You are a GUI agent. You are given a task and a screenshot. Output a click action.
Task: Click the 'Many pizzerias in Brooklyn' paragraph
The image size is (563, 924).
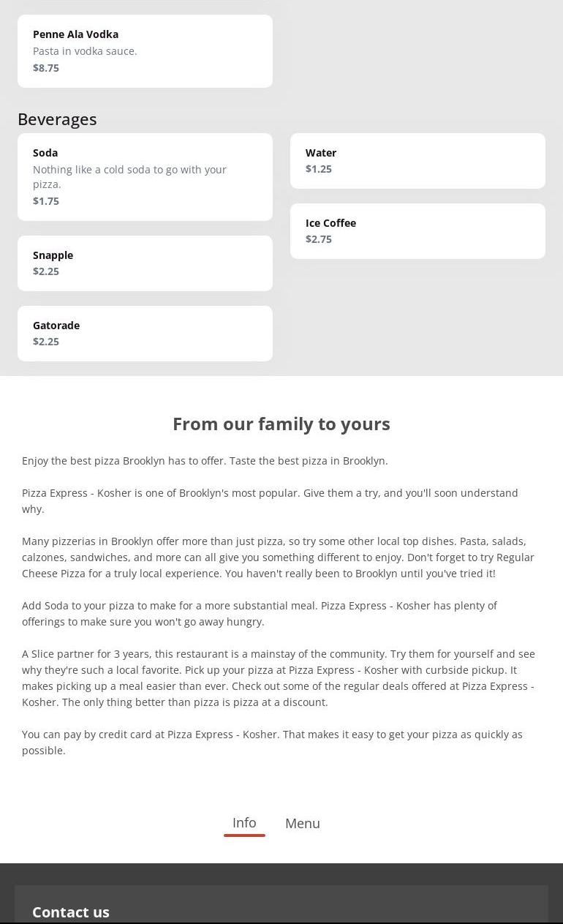[278, 557]
